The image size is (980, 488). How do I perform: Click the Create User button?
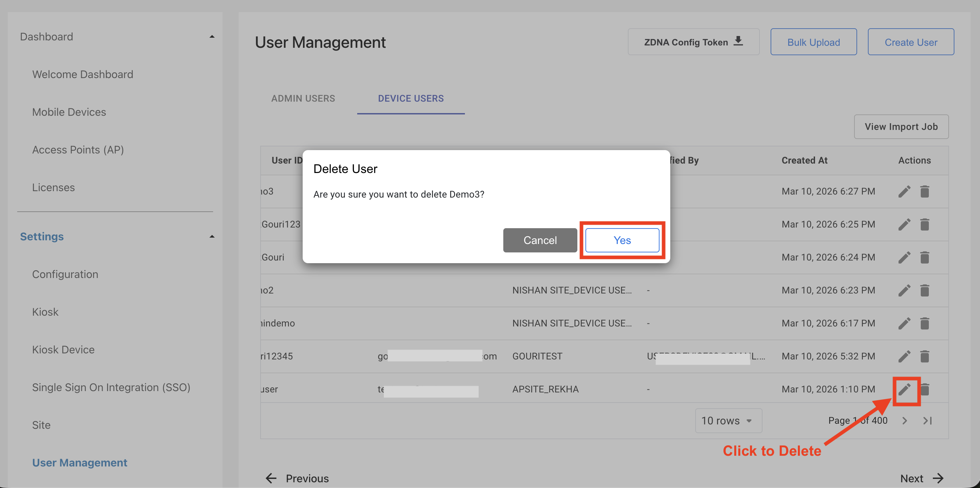coord(910,42)
